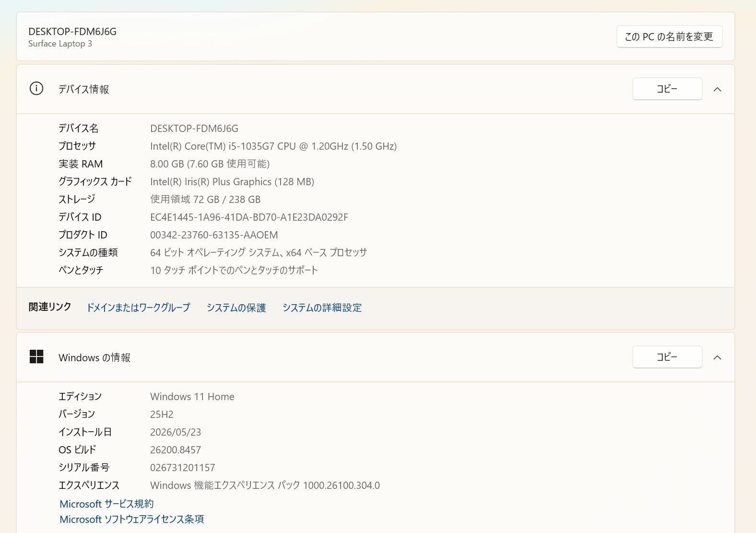Copy device info with コピー button
The image size is (756, 533).
coord(667,89)
